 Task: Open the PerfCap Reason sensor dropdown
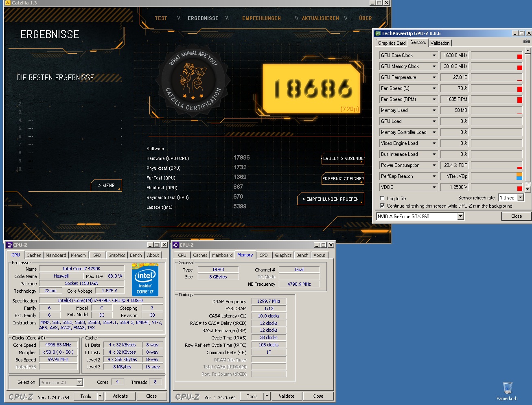click(x=434, y=176)
